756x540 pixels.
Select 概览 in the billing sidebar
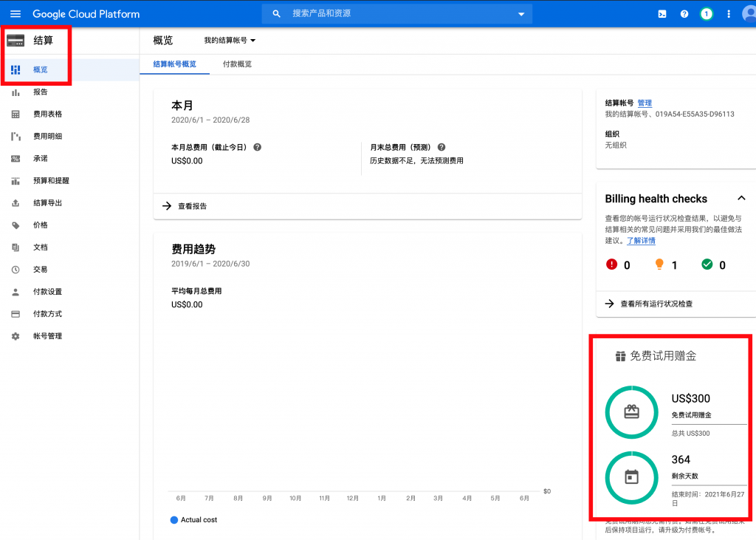(x=70, y=70)
